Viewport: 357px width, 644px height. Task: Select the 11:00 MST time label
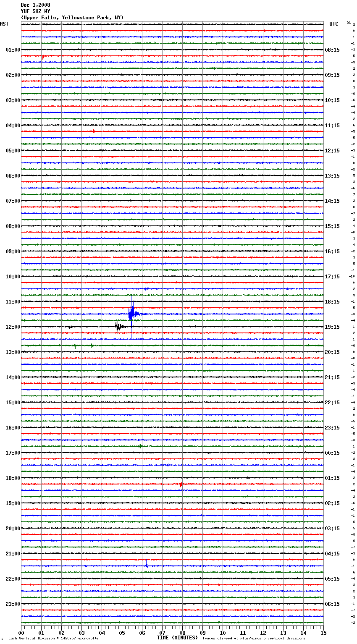pyautogui.click(x=13, y=302)
